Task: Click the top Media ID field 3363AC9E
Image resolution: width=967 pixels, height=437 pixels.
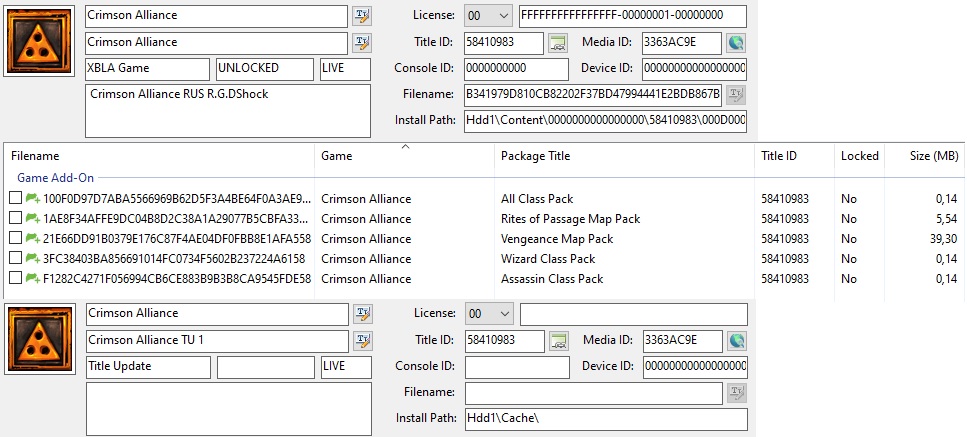Action: click(x=681, y=43)
